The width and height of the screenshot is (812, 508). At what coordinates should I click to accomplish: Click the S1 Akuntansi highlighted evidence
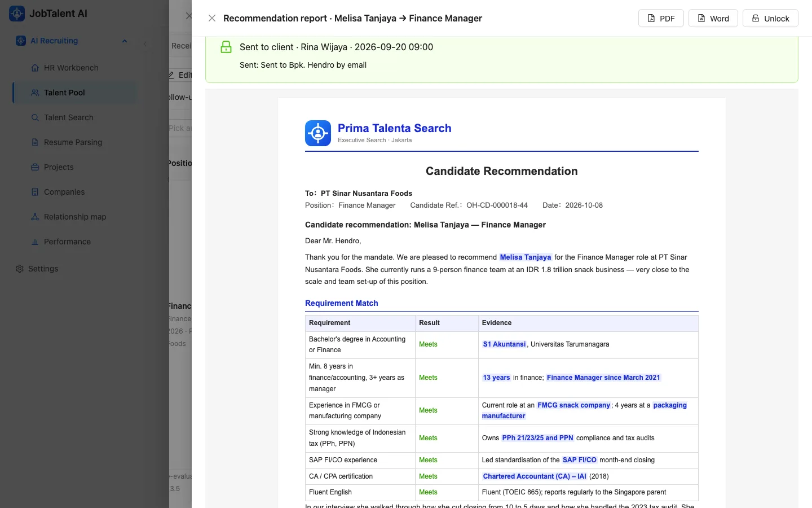(x=504, y=344)
